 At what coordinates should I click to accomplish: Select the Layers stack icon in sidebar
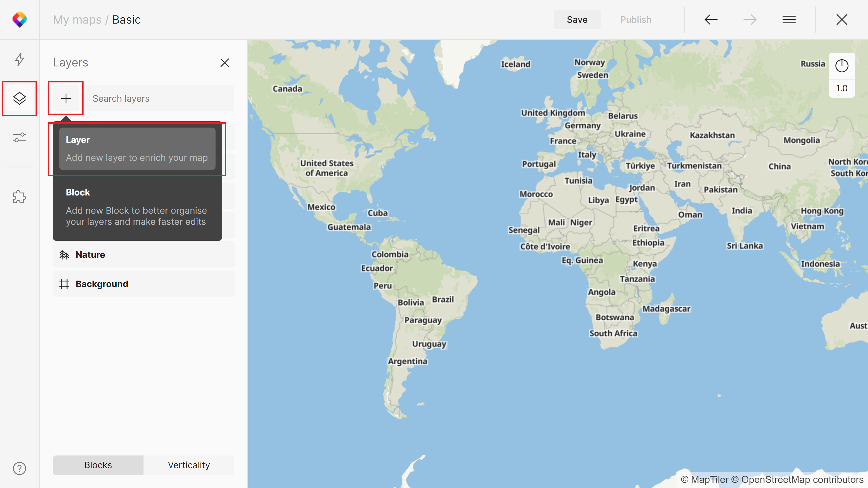(x=20, y=98)
